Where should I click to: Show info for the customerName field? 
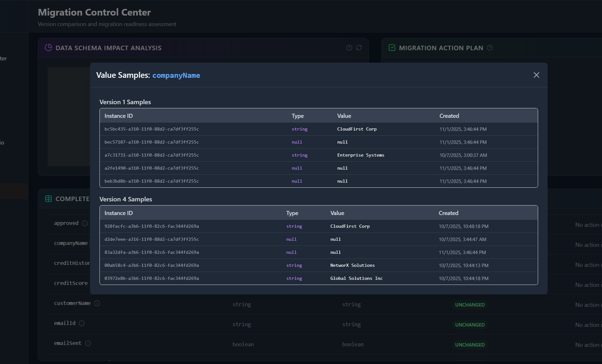(x=97, y=303)
